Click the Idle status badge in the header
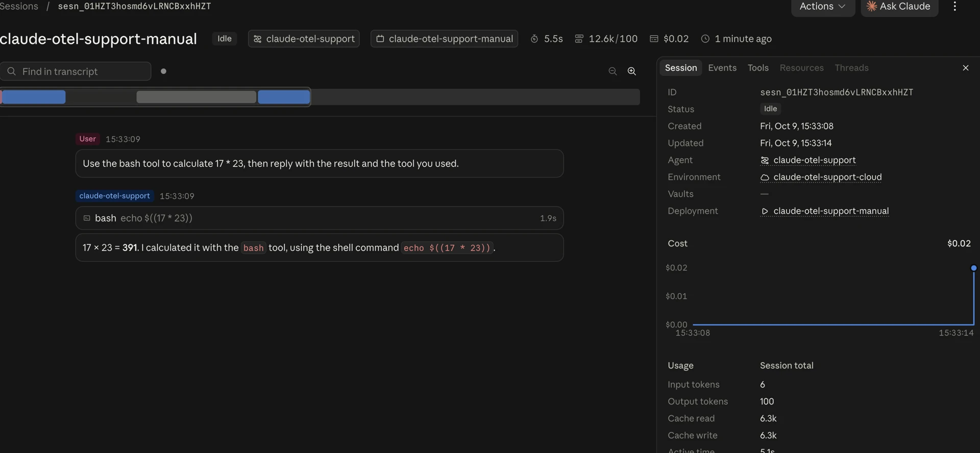 224,39
